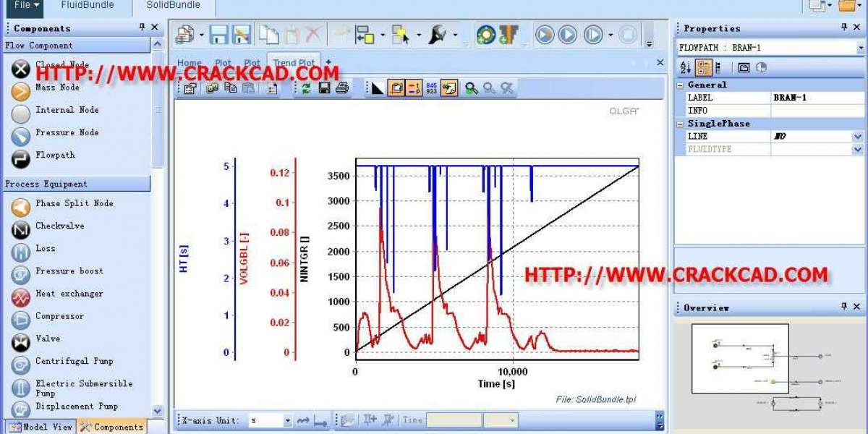Screen dimensions: 868x434
Task: Click the refresh plot icon in plot toolbar
Action: click(307, 88)
